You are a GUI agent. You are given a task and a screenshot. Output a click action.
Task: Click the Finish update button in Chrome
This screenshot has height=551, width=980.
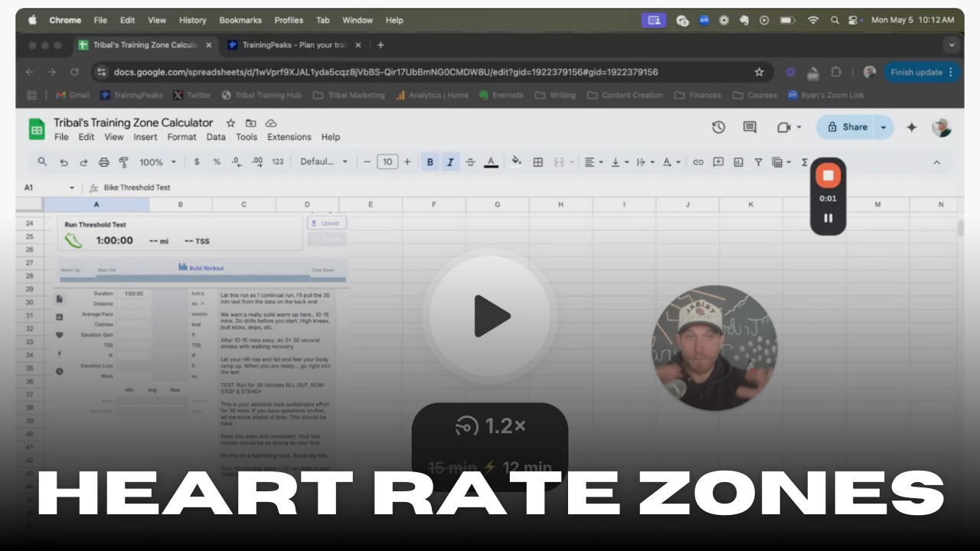coord(922,72)
